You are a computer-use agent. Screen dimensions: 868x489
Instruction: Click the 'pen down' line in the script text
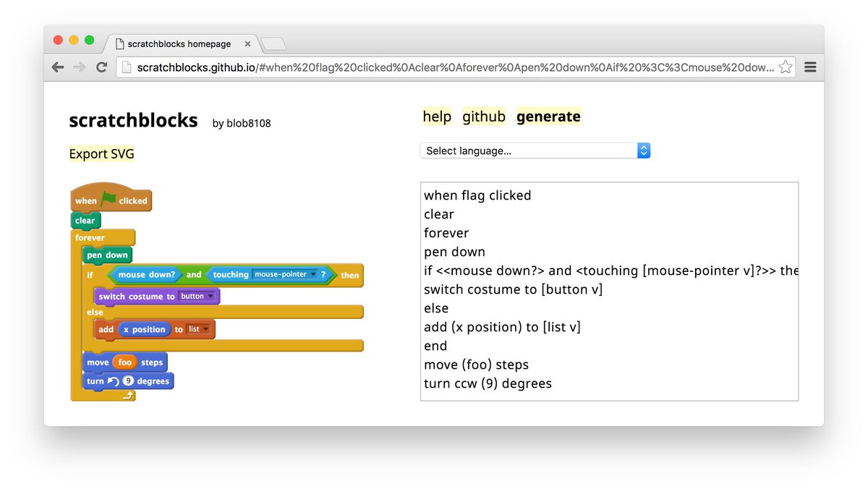pyautogui.click(x=454, y=252)
